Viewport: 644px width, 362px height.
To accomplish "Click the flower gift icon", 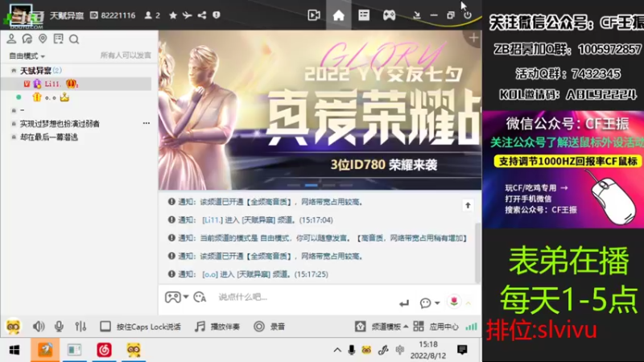I will tap(454, 302).
